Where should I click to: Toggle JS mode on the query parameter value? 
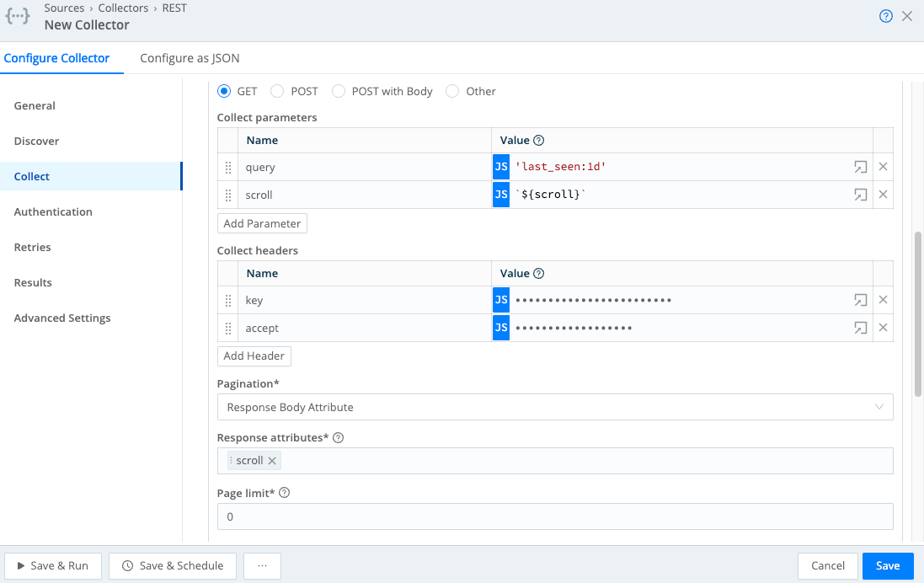click(501, 166)
